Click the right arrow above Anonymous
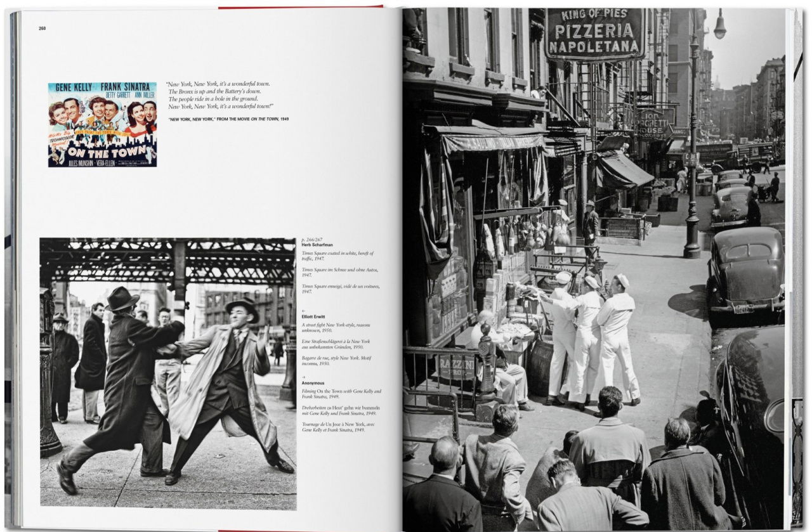This screenshot has height=532, width=812. [x=304, y=377]
